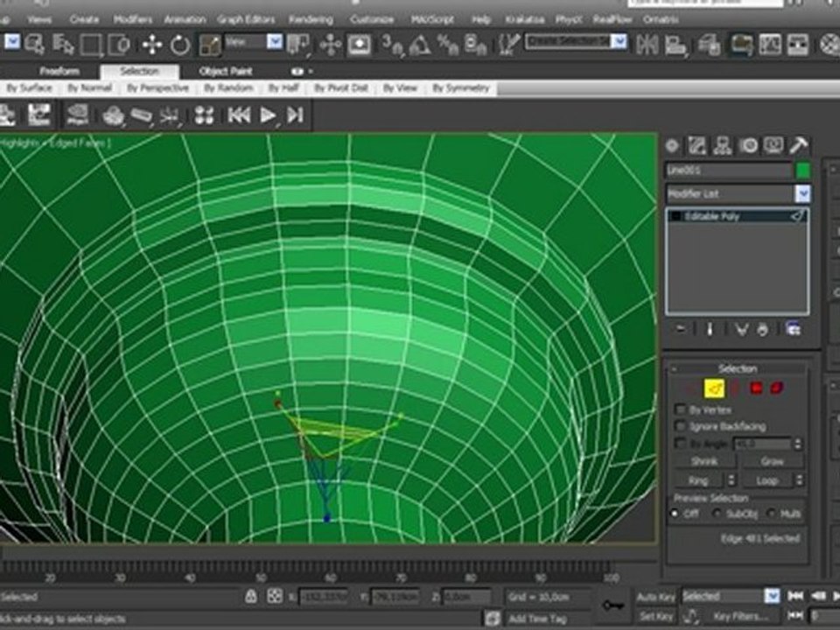Screen dimensions: 840x630
Task: Toggle the Spinner Snap icon
Action: click(x=475, y=45)
